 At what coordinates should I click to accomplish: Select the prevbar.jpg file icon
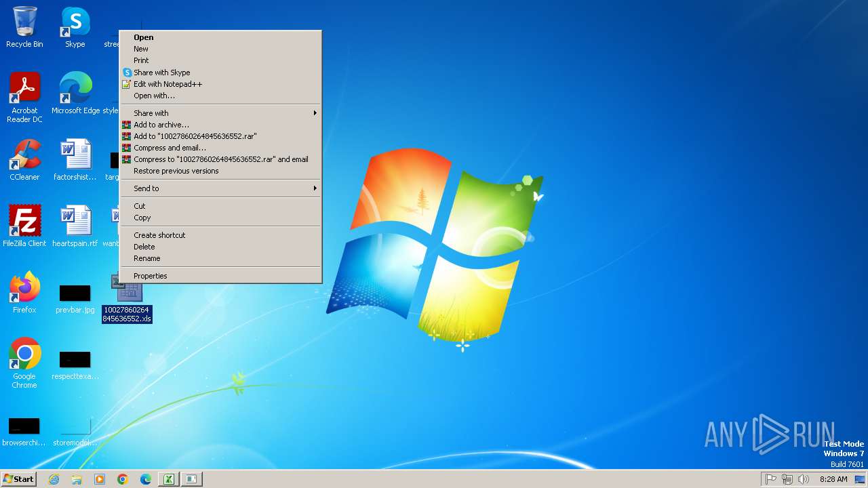75,298
